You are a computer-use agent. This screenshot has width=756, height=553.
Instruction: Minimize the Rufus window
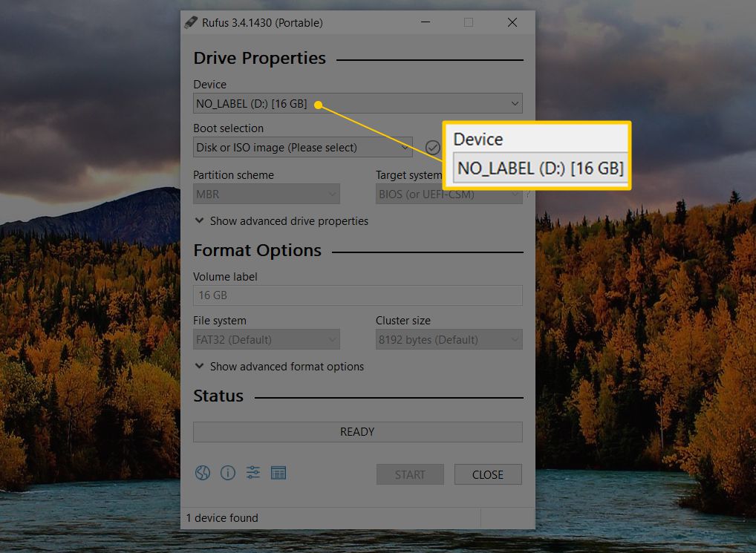(424, 22)
